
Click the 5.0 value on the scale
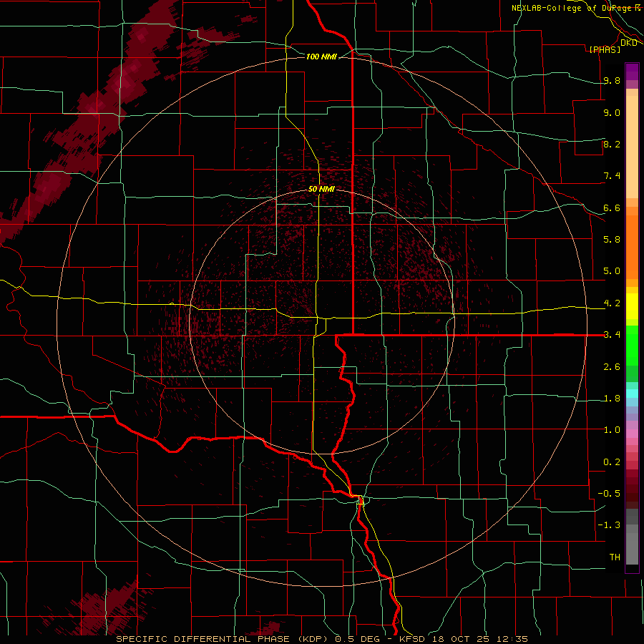click(x=612, y=271)
